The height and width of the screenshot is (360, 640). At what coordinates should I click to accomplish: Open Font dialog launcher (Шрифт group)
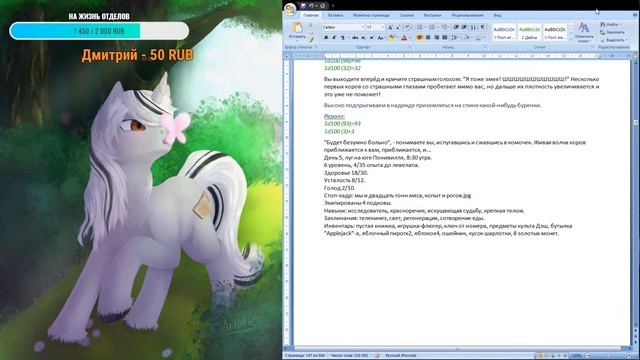(x=409, y=47)
